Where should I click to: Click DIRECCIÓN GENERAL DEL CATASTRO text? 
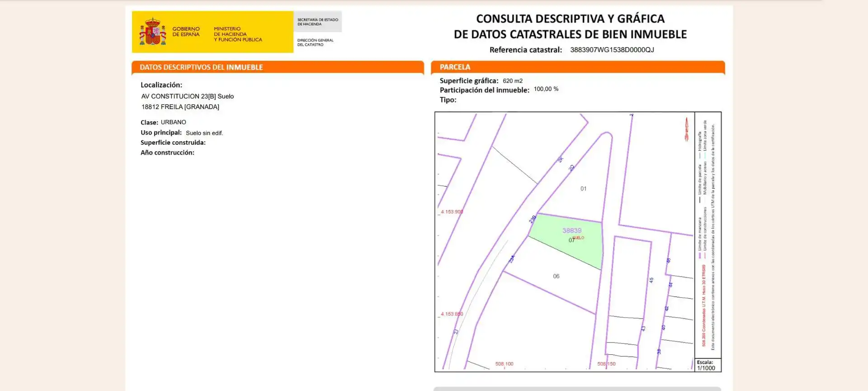click(315, 43)
